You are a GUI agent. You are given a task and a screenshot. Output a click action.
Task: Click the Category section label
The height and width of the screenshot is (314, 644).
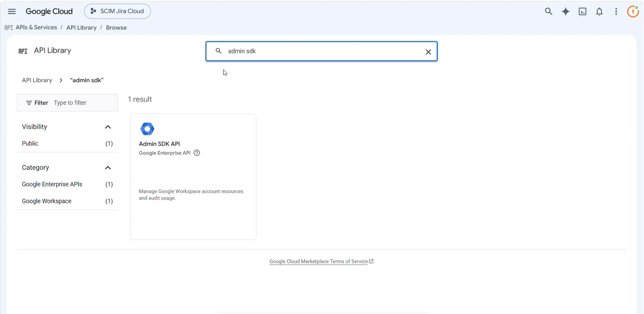(x=36, y=168)
